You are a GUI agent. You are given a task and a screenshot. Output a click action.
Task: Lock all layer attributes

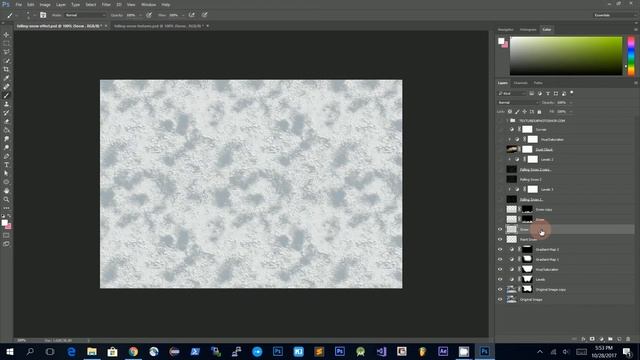539,111
